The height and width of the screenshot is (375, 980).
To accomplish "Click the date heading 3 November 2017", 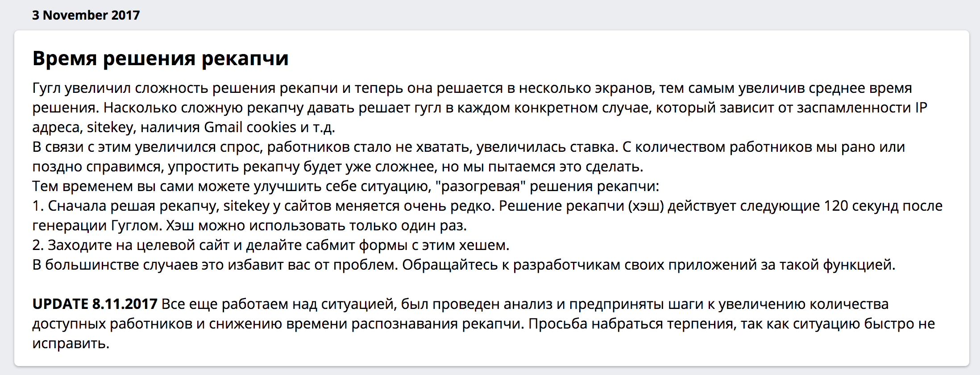I will pos(86,15).
